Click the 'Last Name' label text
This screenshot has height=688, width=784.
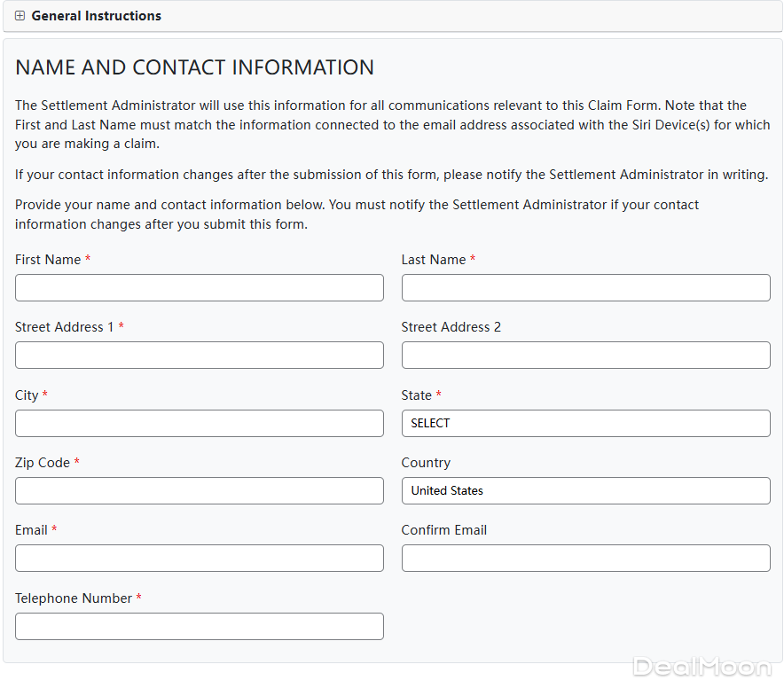(x=434, y=260)
